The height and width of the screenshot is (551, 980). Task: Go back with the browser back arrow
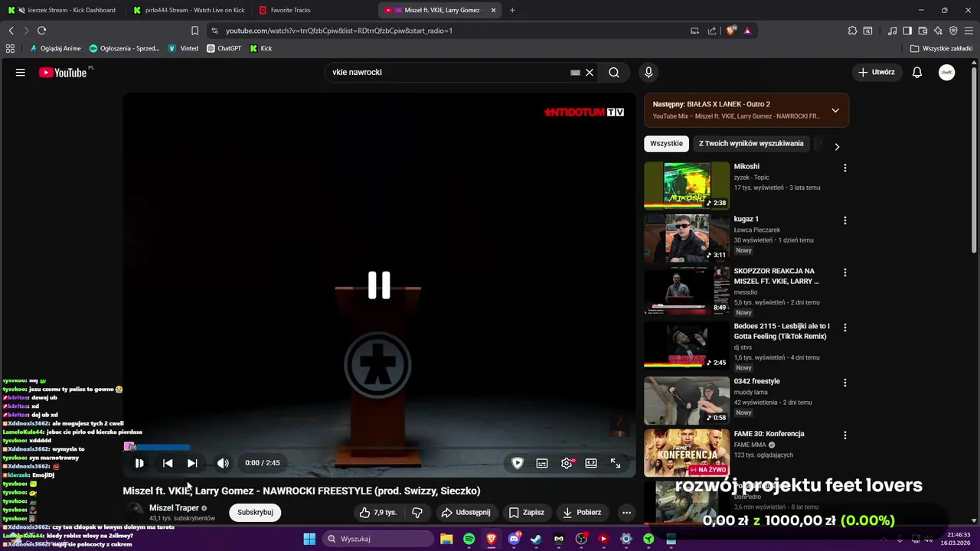[11, 31]
